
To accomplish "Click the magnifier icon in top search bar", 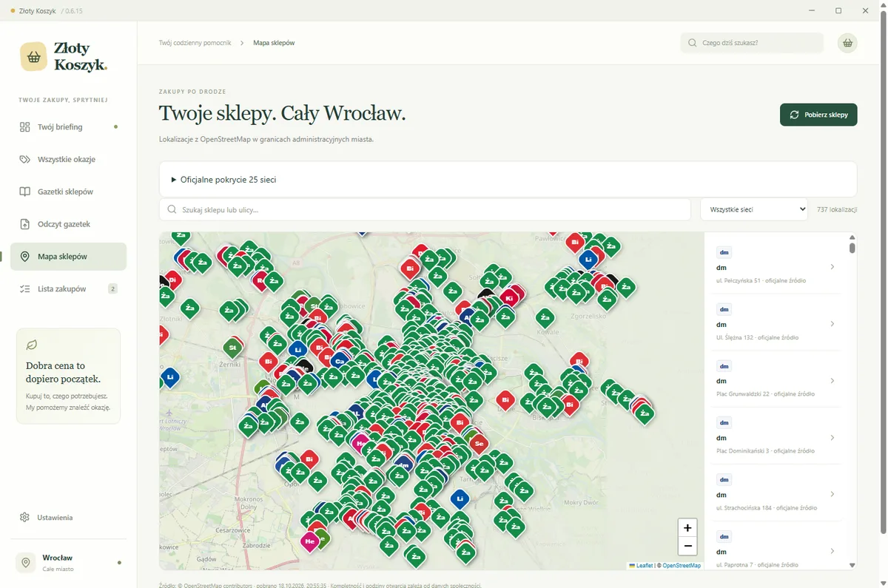I will click(693, 43).
